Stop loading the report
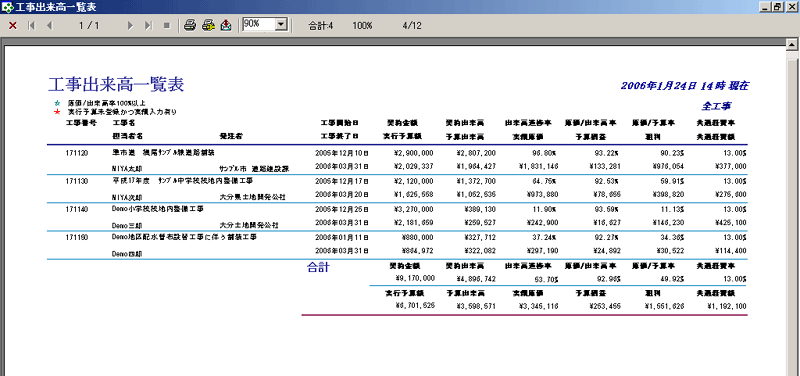800x376 pixels. [166, 26]
